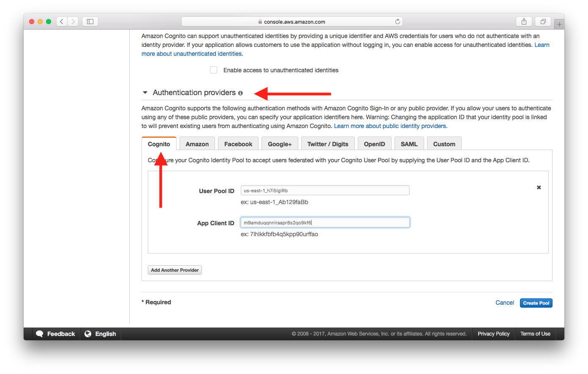Click the Create Pool button
The width and height of the screenshot is (588, 374).
pyautogui.click(x=536, y=303)
